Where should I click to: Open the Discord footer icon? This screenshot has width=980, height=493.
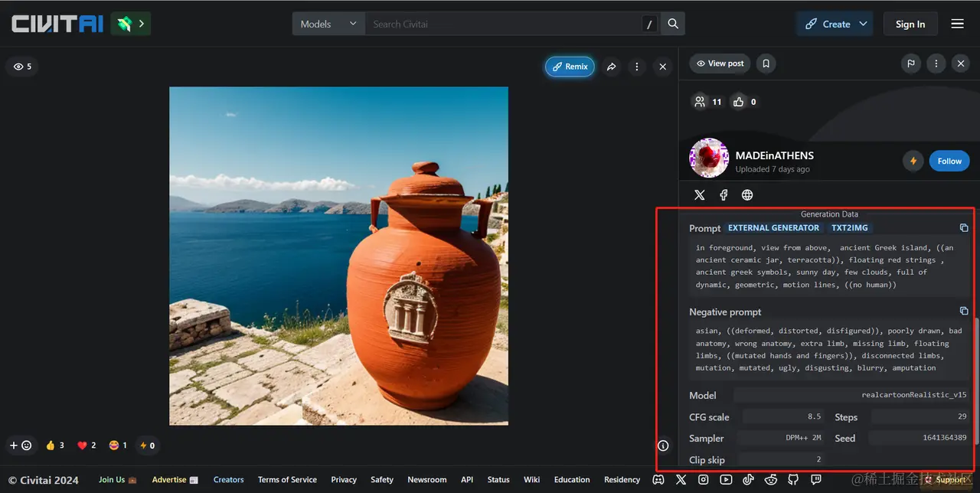click(658, 480)
